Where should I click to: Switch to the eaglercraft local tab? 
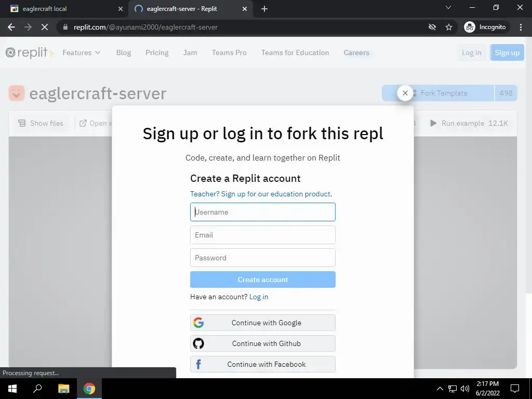pos(64,9)
